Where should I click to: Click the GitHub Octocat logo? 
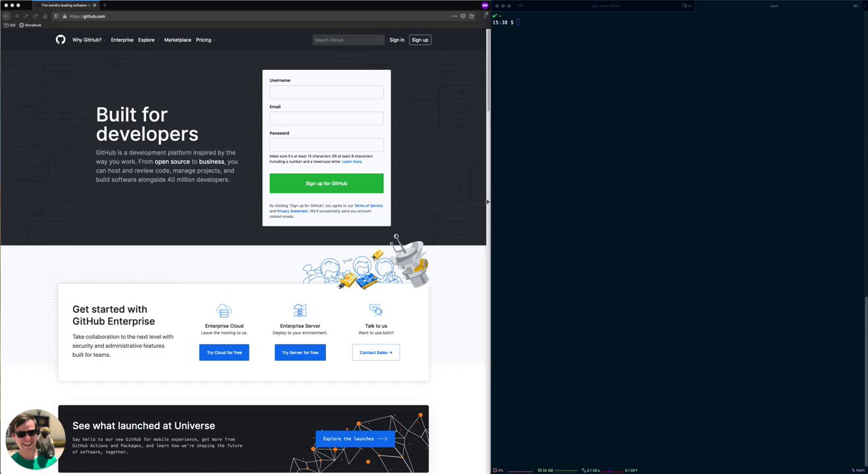point(61,39)
